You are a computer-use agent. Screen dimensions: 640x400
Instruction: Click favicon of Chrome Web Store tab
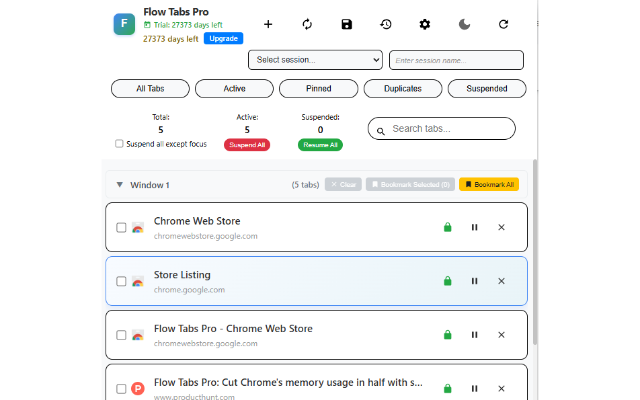[138, 227]
